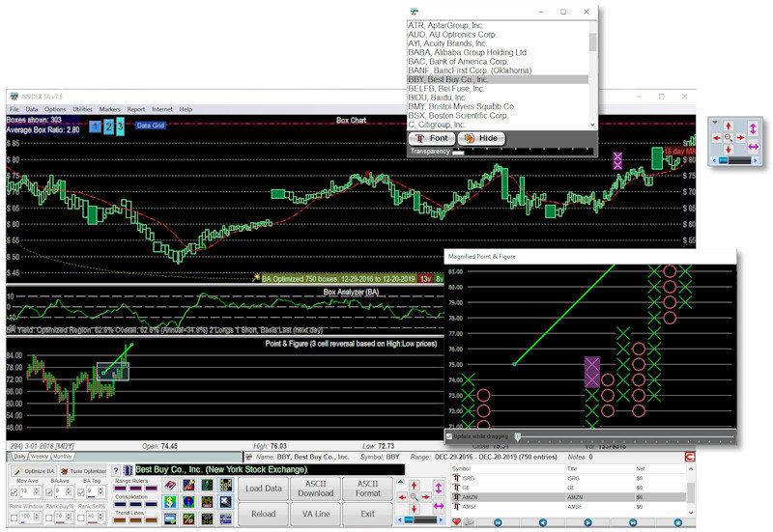
Task: Switch to the Monthly tab
Action: (62, 457)
